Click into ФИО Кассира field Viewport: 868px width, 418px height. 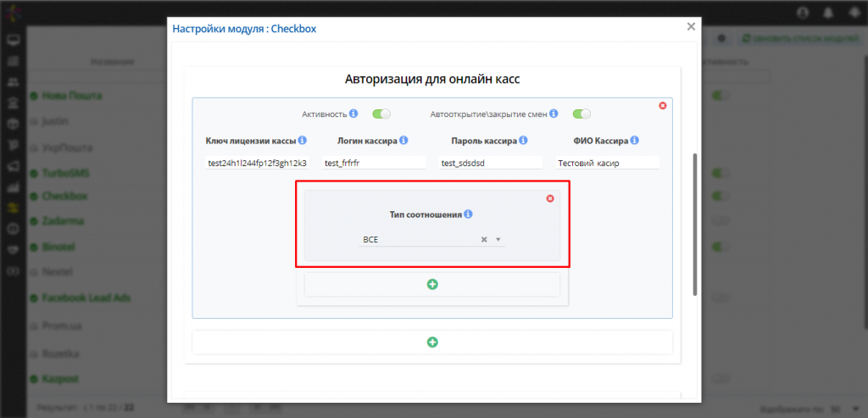607,163
